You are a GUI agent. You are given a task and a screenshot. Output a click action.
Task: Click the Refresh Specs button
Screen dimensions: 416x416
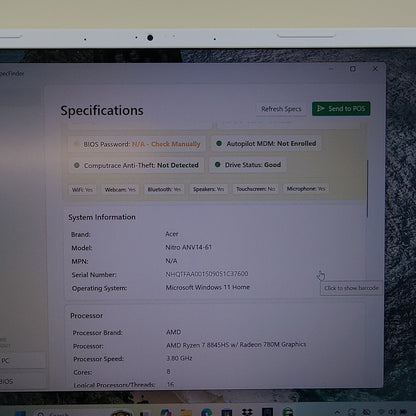pos(281,109)
